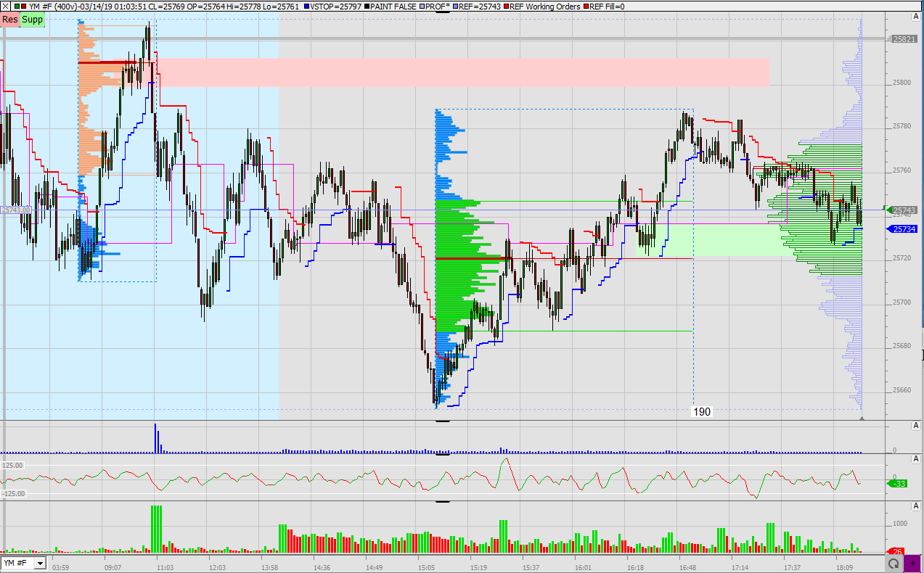The image size is (924, 573).
Task: Click the purple plus icon at bottom right
Action: click(912, 562)
